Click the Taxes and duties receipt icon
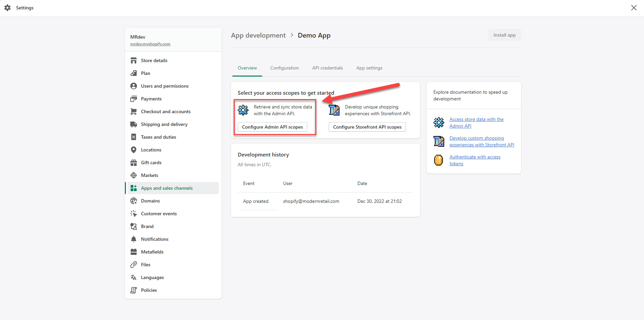This screenshot has width=644, height=320. [134, 137]
